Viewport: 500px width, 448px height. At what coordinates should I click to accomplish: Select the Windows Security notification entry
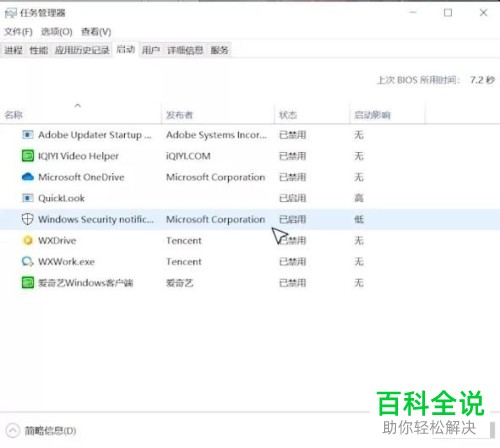tap(96, 219)
